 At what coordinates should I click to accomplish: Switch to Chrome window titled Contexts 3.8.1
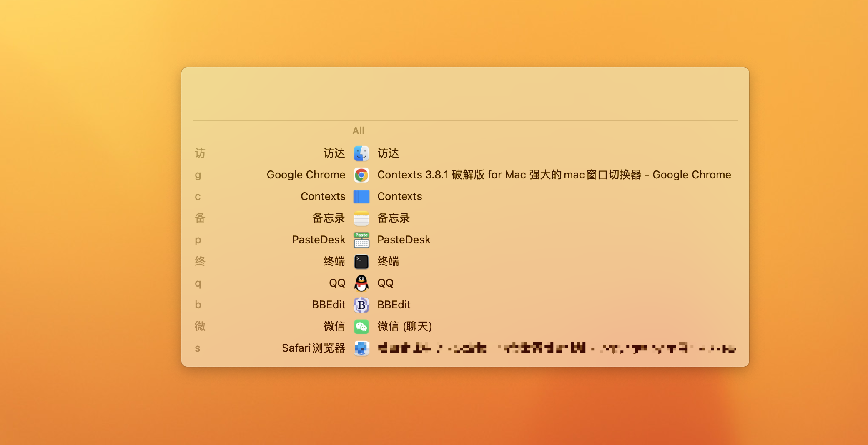554,175
